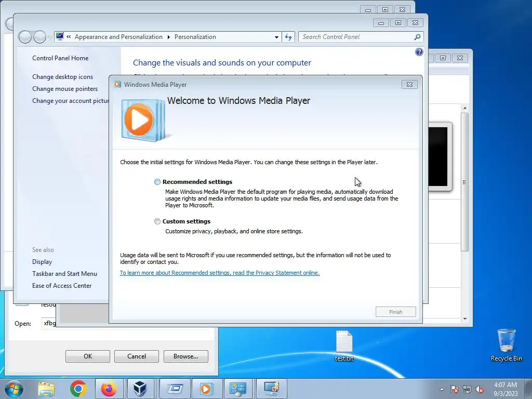Click the Control Panel address bar icon

pyautogui.click(x=60, y=36)
